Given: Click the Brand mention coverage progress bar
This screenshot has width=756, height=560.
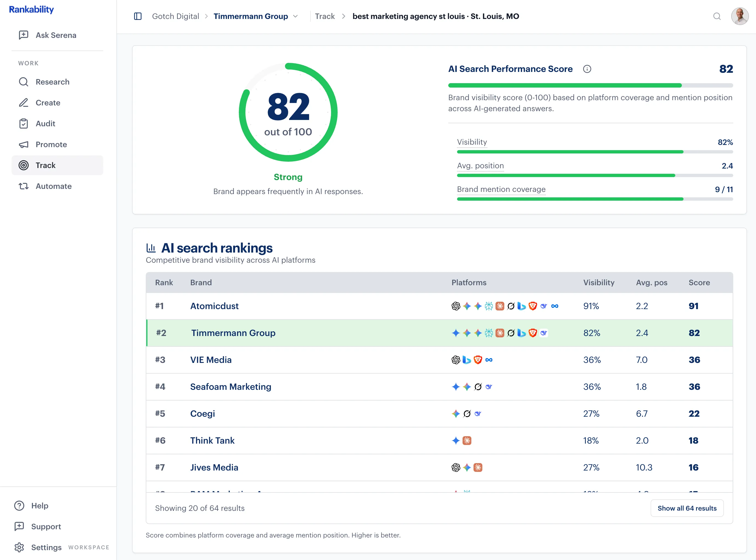Looking at the screenshot, I should click(595, 199).
